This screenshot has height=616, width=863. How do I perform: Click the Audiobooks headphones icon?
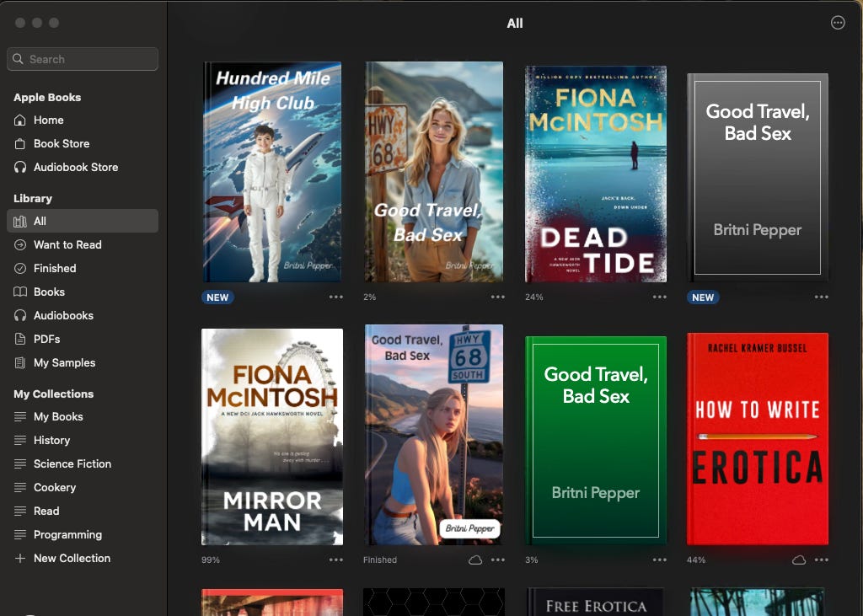[x=20, y=315]
